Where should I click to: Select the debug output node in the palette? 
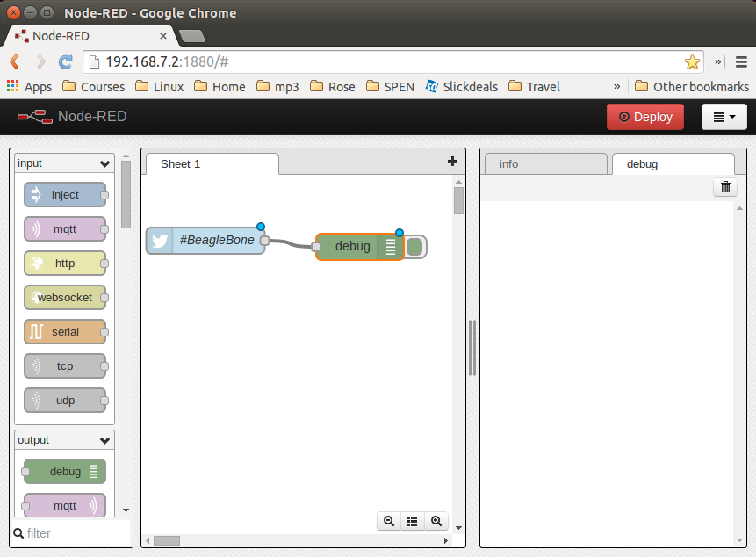(x=63, y=471)
